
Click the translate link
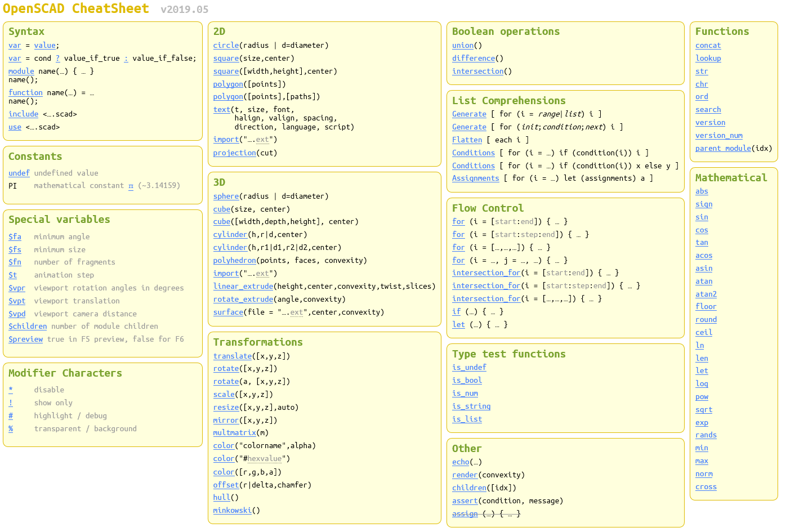tap(233, 356)
